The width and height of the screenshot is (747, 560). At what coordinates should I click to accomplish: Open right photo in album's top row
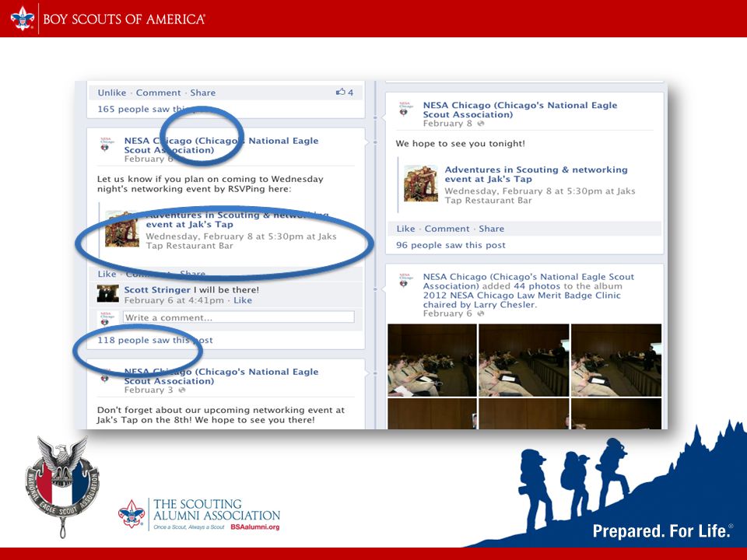(x=616, y=360)
